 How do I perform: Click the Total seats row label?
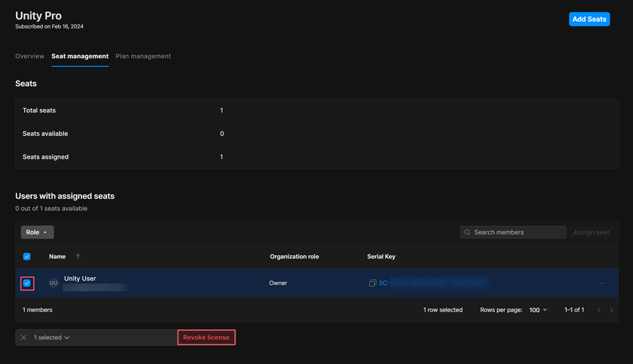39,110
